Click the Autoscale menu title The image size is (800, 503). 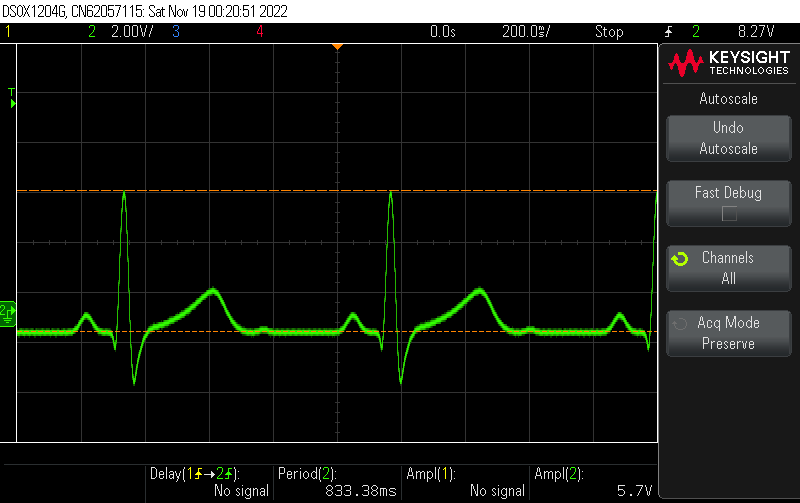[x=728, y=98]
